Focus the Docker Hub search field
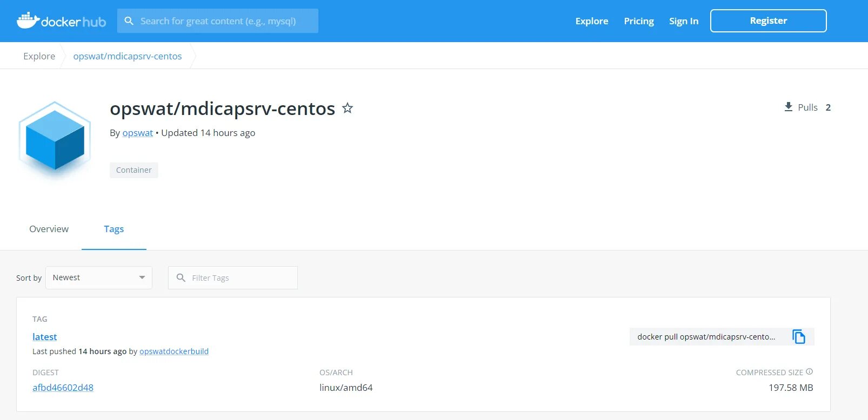The image size is (868, 420). pos(218,21)
